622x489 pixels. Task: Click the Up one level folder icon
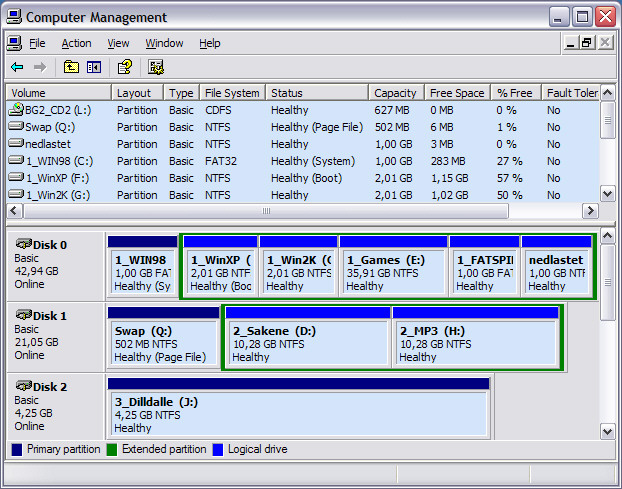point(71,67)
